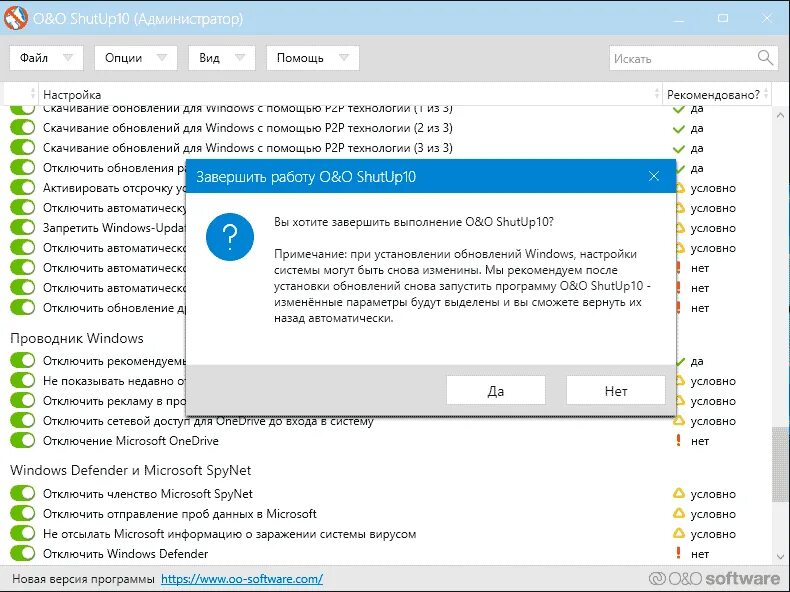Toggle switch for Не показывать недавно

[22, 380]
